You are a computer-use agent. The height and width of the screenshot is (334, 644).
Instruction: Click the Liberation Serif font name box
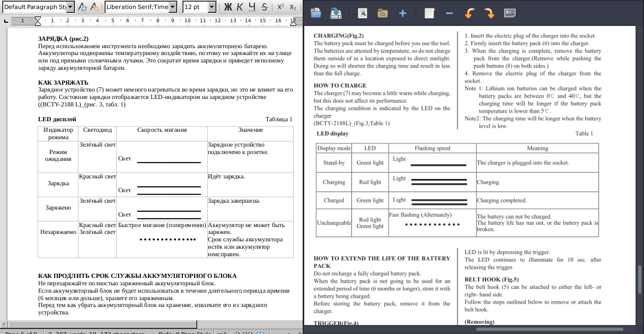(137, 7)
